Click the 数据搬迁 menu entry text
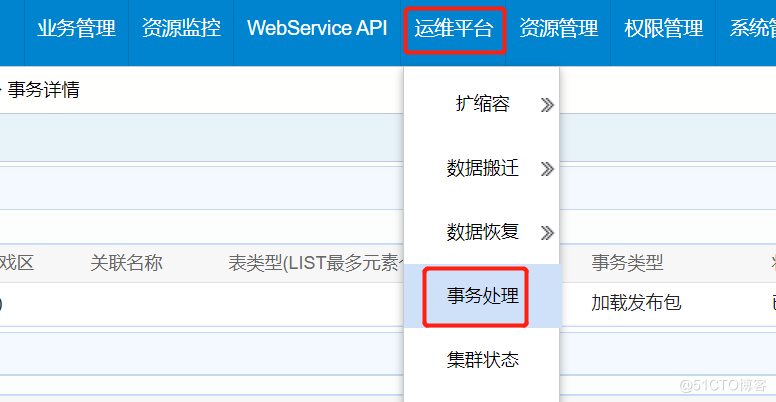The height and width of the screenshot is (402, 776). (x=482, y=168)
